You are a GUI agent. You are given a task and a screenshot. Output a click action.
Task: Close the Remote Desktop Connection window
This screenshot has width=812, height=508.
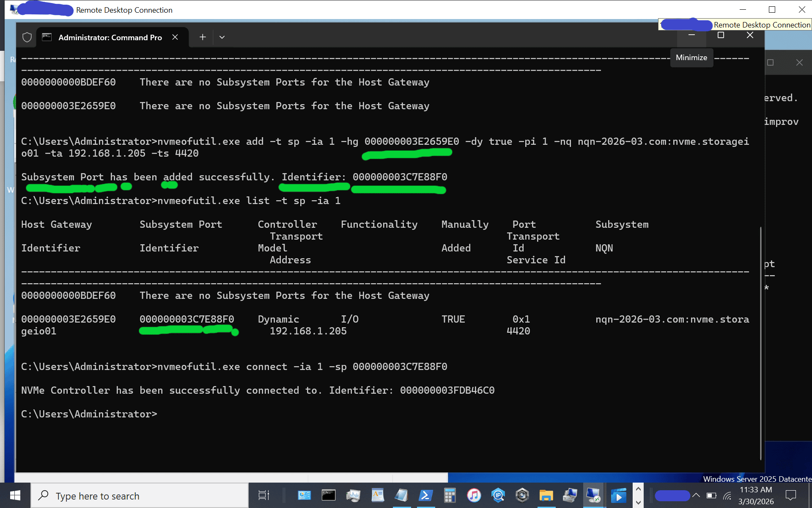[801, 9]
